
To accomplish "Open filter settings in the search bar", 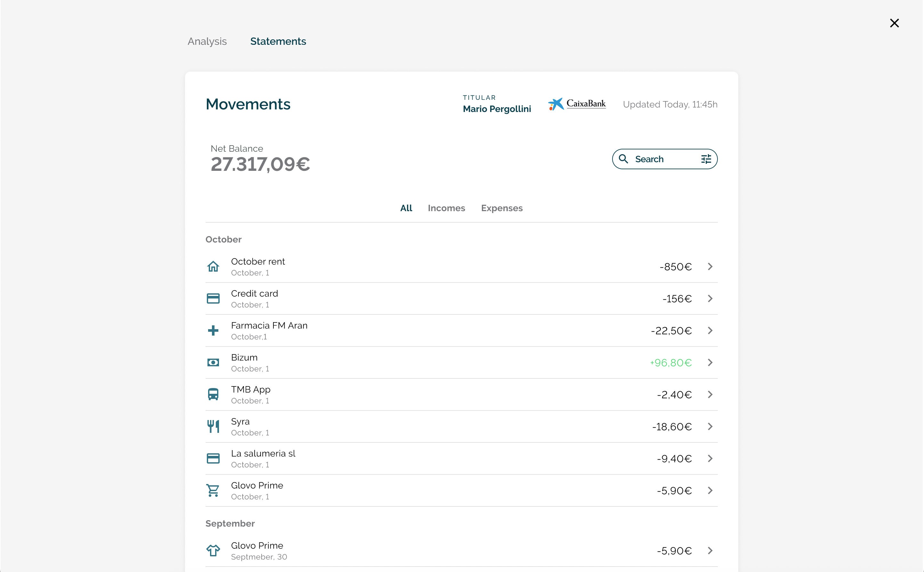I will click(706, 159).
